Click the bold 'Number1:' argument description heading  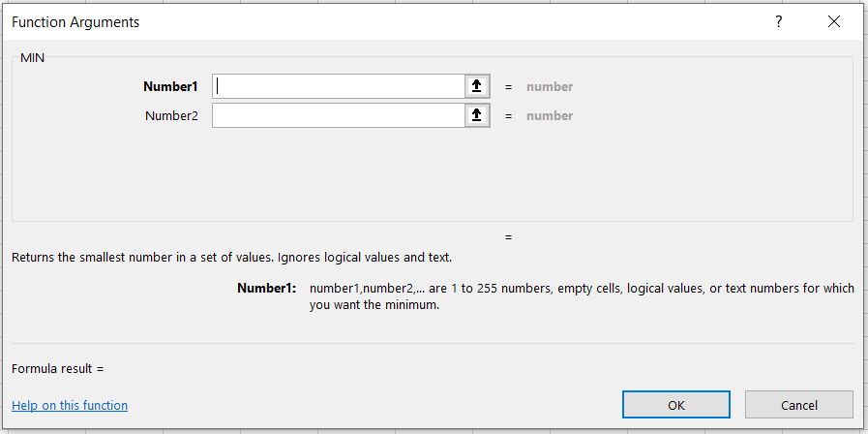[x=266, y=288]
